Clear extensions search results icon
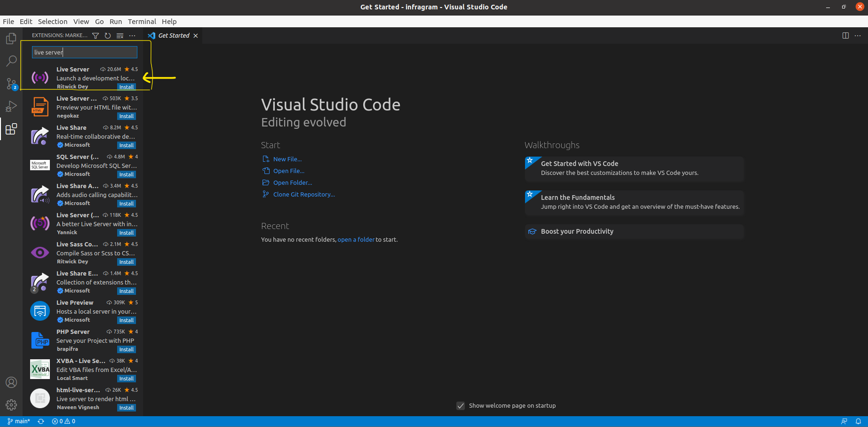The width and height of the screenshot is (868, 427). (x=120, y=36)
